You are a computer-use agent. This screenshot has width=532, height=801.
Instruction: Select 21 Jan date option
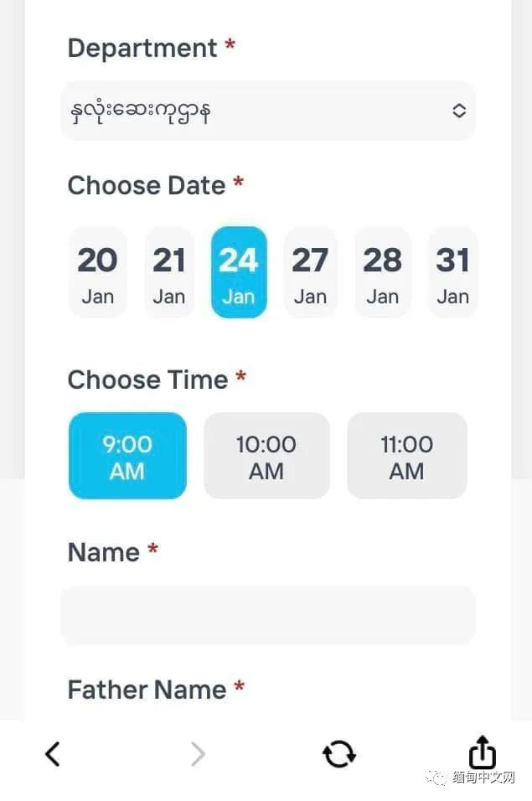pos(169,272)
